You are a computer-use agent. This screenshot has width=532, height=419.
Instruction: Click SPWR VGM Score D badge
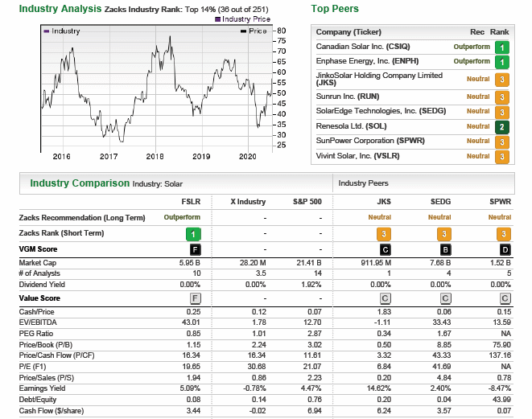pos(505,250)
